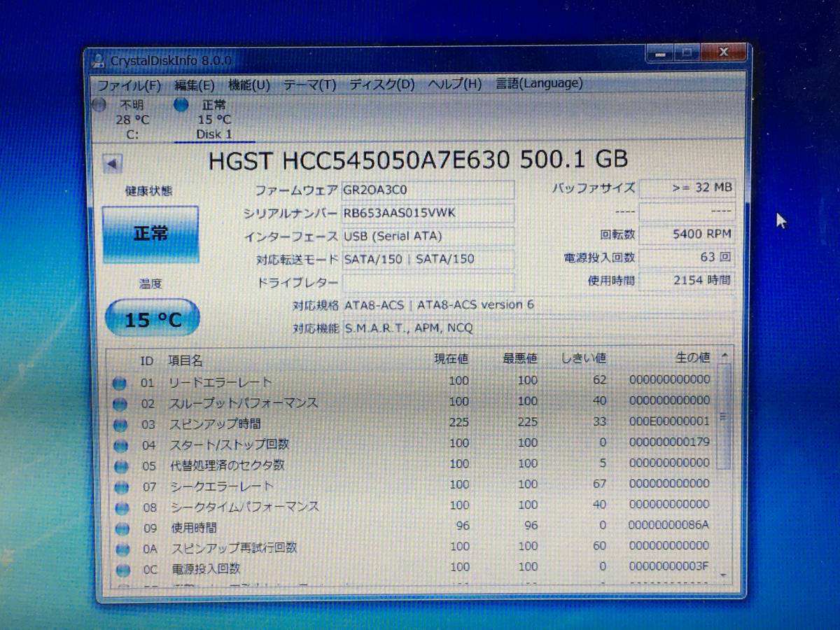
Task: Select the スピンアップ再試行回数 attribute row
Action: click(413, 547)
